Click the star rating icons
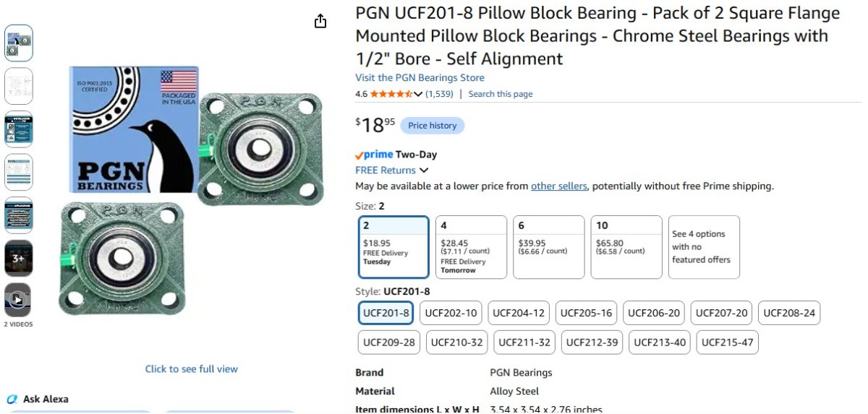Screen dimensions: 868x414 coord(391,94)
